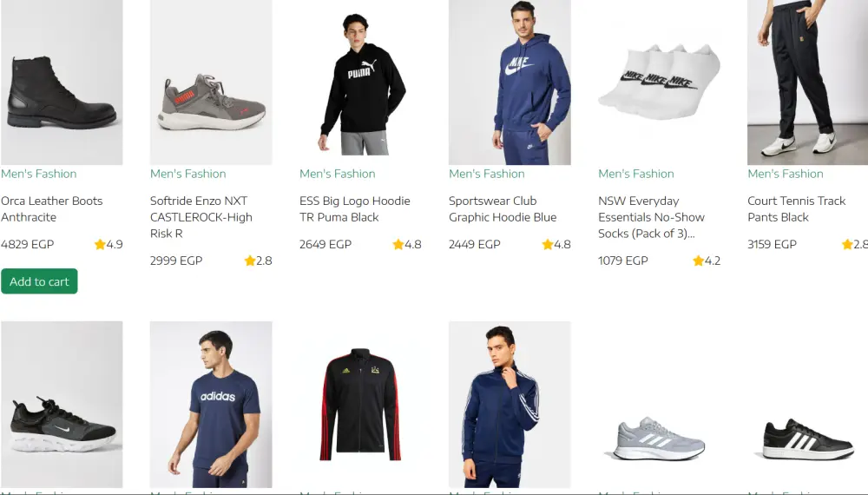Open the grey Puma sneaker photo
The height and width of the screenshot is (495, 868).
coord(211,82)
